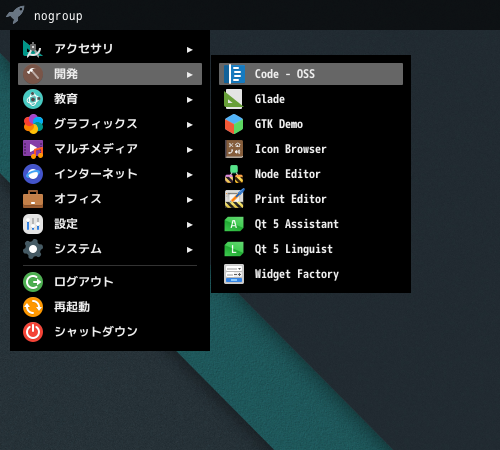Screen dimensions: 500x450
Task: Launch Node Editor from the submenu
Action: [x=311, y=174]
